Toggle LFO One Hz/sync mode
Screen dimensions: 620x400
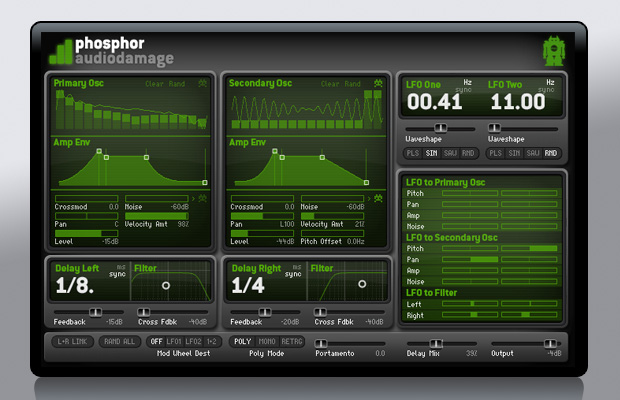[464, 86]
